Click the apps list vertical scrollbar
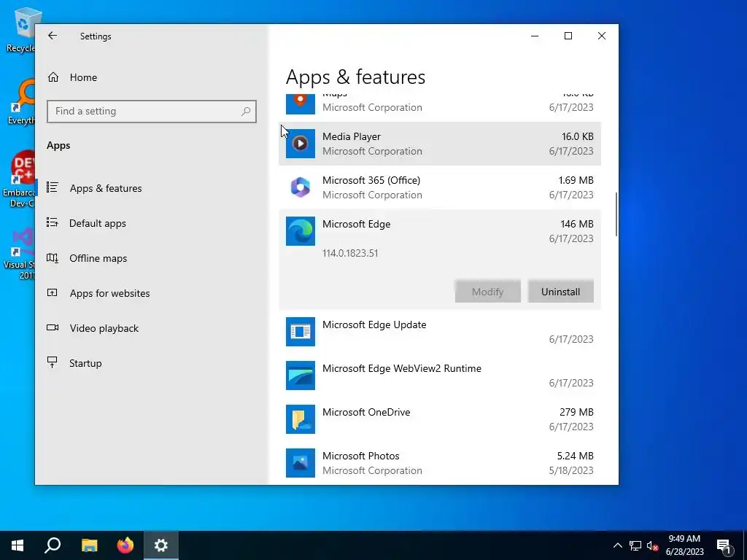Screen dimensions: 747x560 [616, 214]
